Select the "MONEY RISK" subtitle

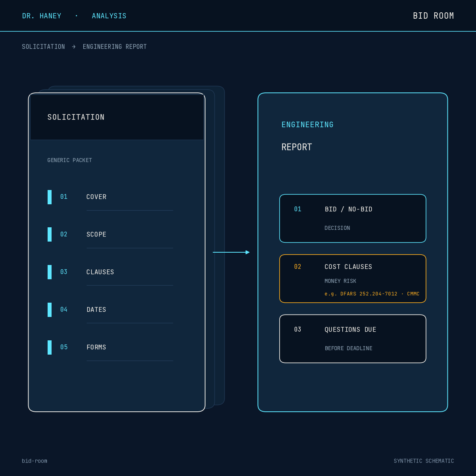click(x=340, y=281)
